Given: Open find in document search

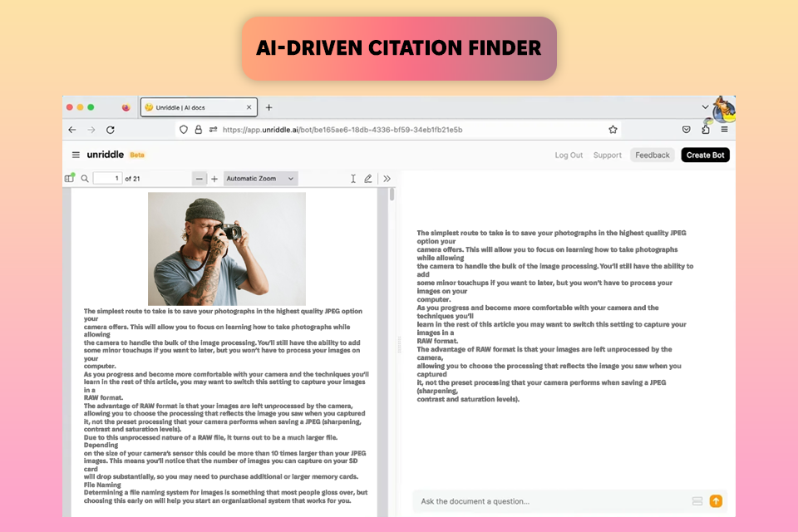Looking at the screenshot, I should pyautogui.click(x=85, y=179).
